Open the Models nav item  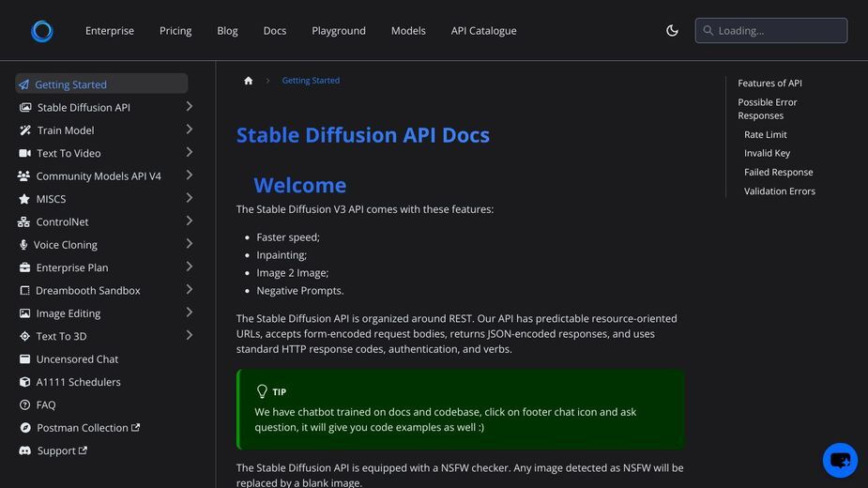(408, 31)
